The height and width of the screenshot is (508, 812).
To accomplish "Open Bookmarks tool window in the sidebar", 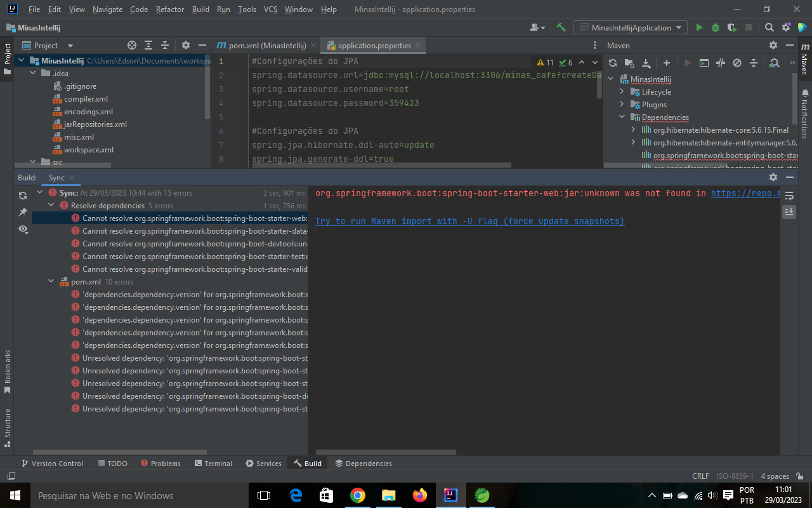I will point(8,372).
